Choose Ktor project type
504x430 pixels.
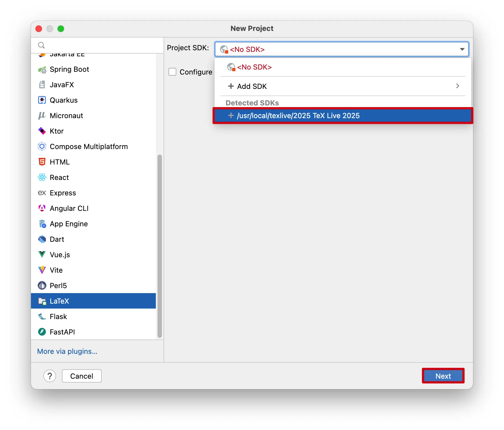pos(93,131)
